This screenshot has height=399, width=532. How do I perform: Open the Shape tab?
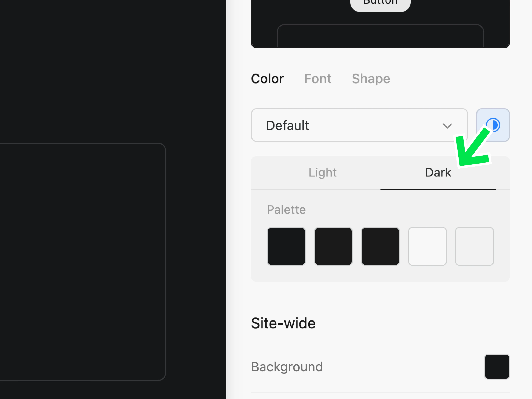click(x=371, y=79)
